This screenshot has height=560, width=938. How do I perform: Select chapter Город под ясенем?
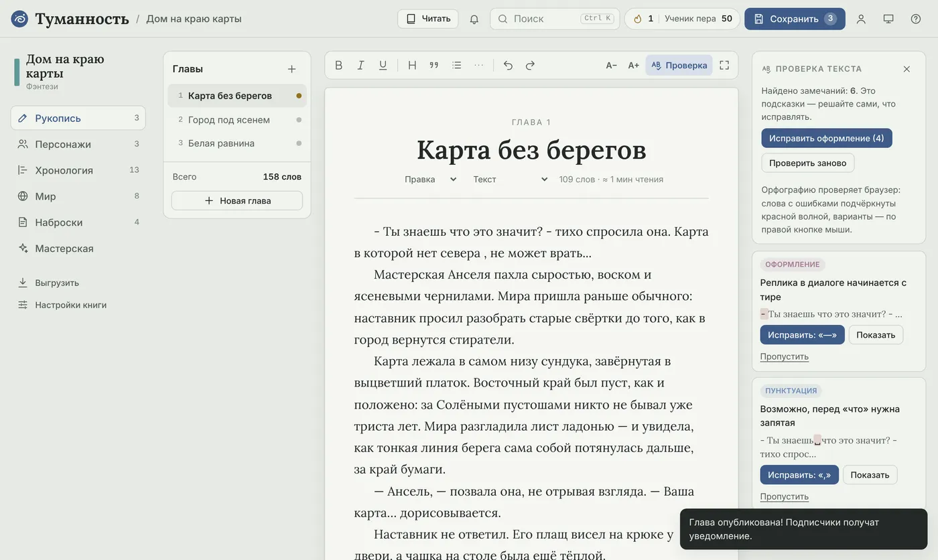pos(237,120)
